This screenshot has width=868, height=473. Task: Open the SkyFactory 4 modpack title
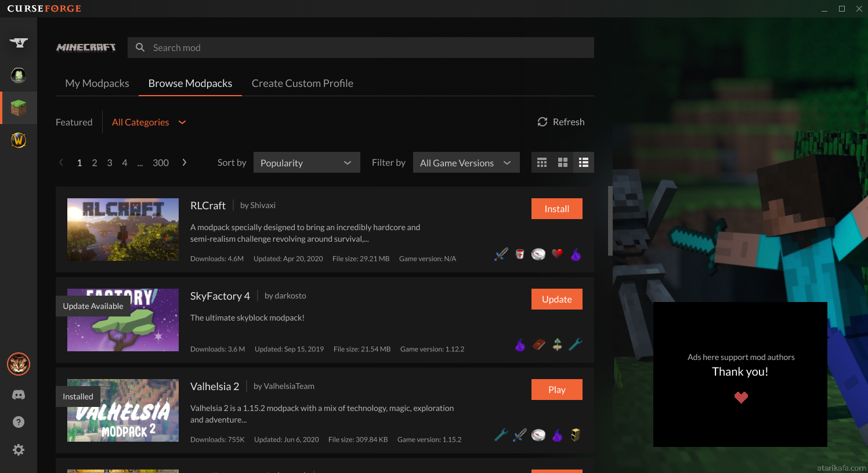pos(220,296)
